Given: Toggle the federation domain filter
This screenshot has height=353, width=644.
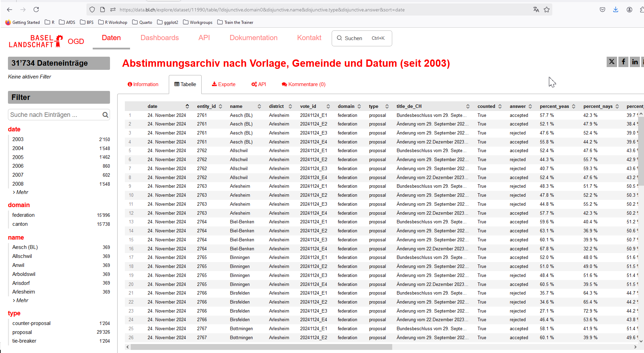Looking at the screenshot, I should tap(24, 215).
